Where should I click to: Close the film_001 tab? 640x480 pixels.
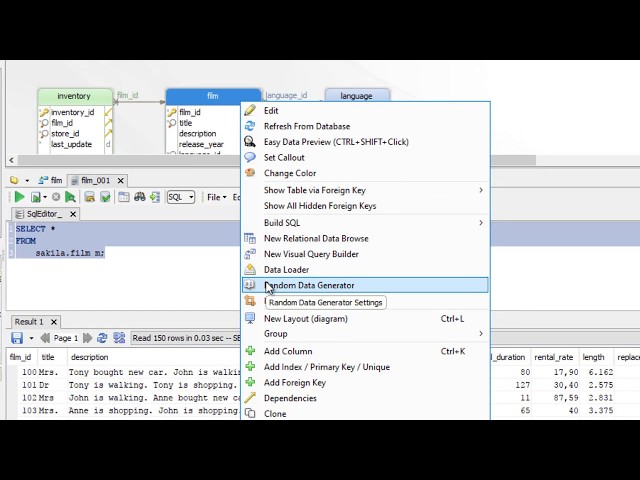[x=120, y=180]
